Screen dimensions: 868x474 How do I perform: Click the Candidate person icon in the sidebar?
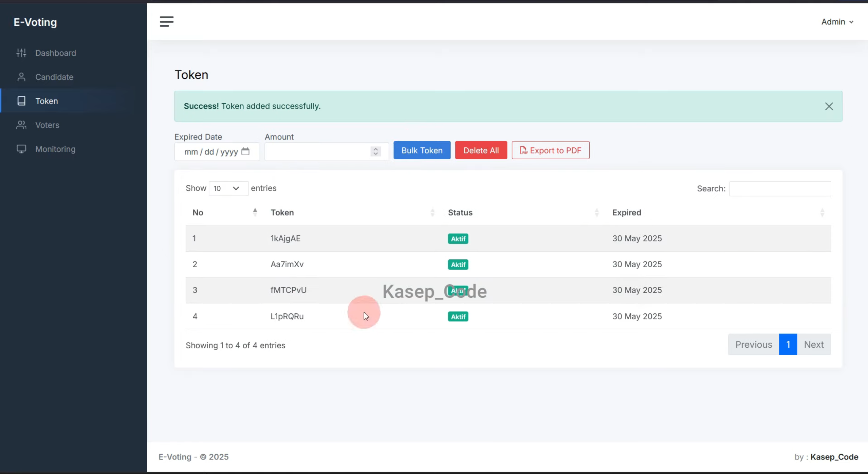point(21,77)
